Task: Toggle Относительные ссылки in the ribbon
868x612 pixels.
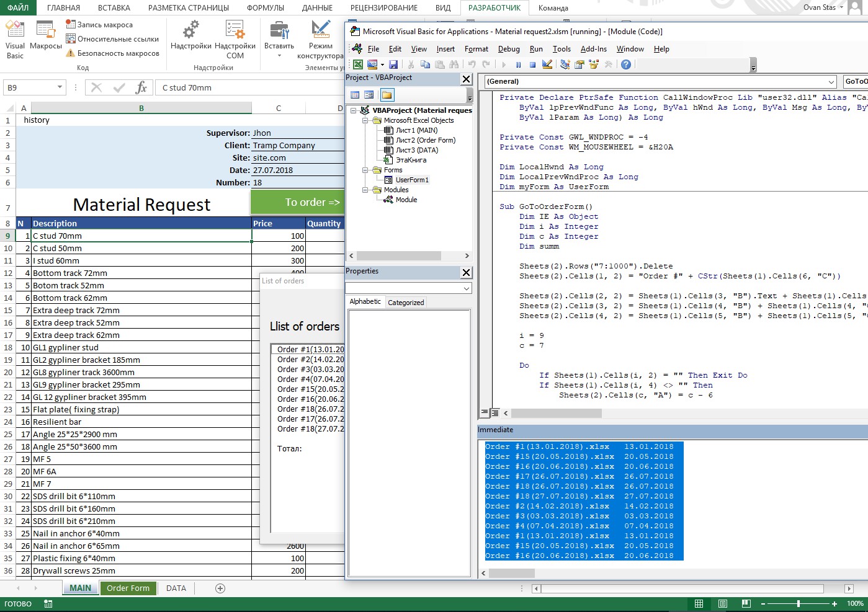Action: coord(112,39)
